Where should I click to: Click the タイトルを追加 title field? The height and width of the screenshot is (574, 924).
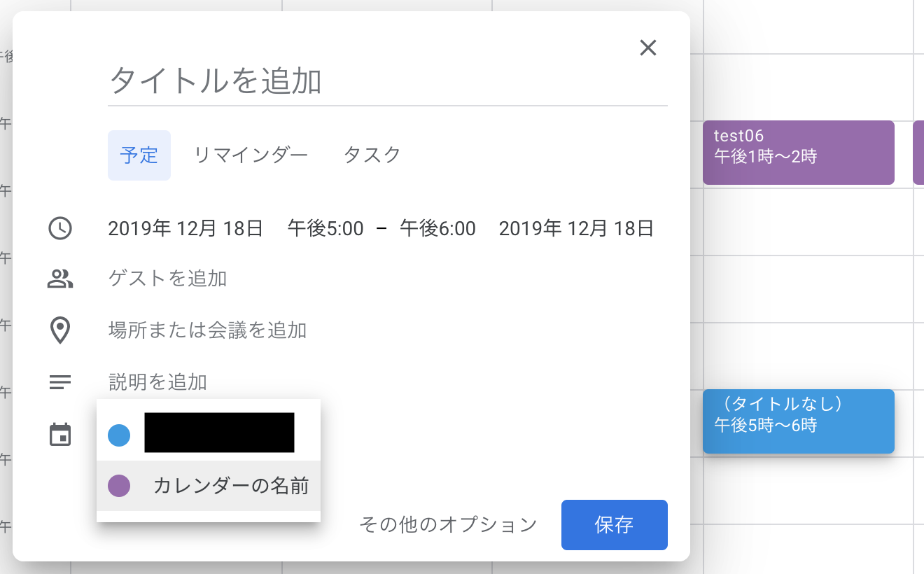(387, 83)
